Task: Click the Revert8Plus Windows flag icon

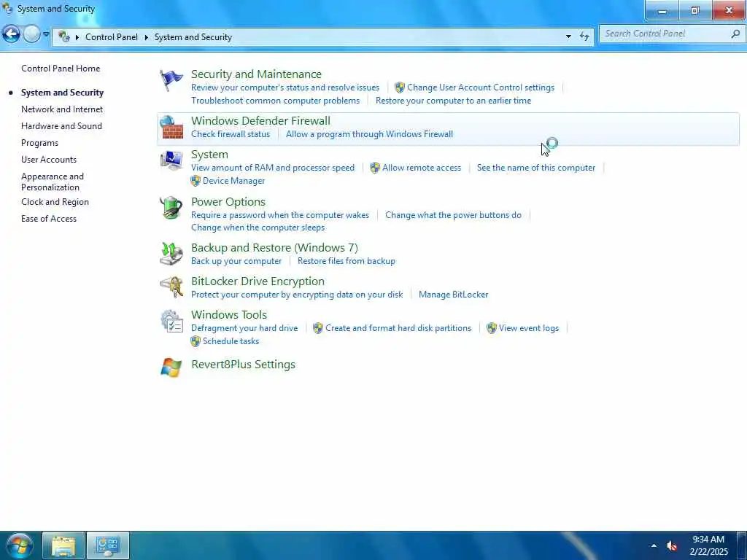Action: point(171,367)
